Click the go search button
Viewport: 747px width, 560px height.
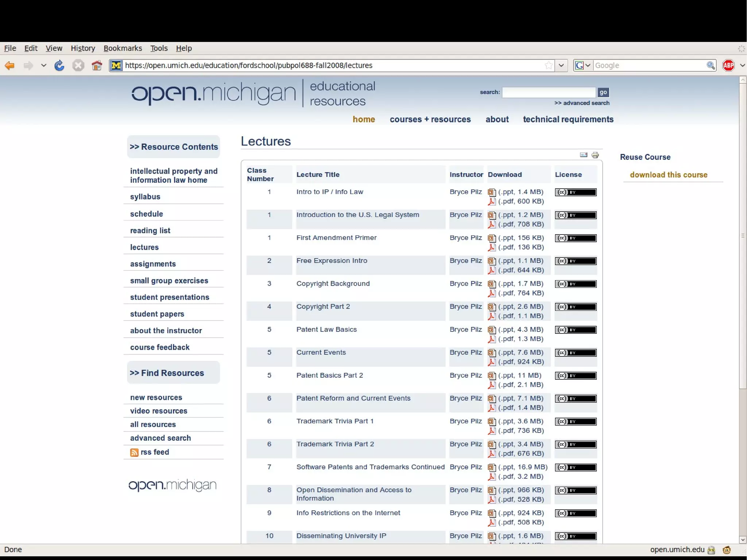(603, 92)
